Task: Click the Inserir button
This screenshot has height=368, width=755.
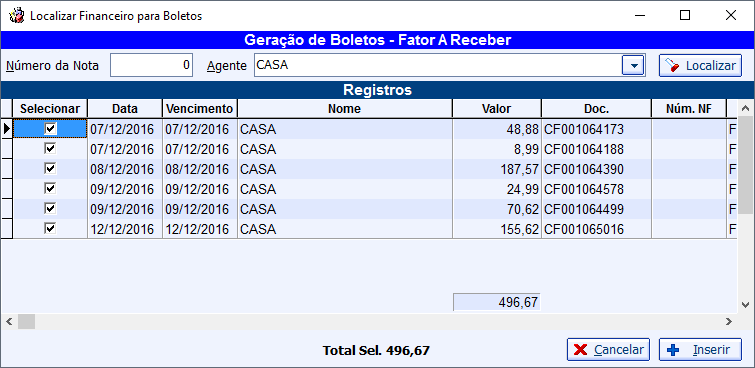Action: (x=700, y=350)
